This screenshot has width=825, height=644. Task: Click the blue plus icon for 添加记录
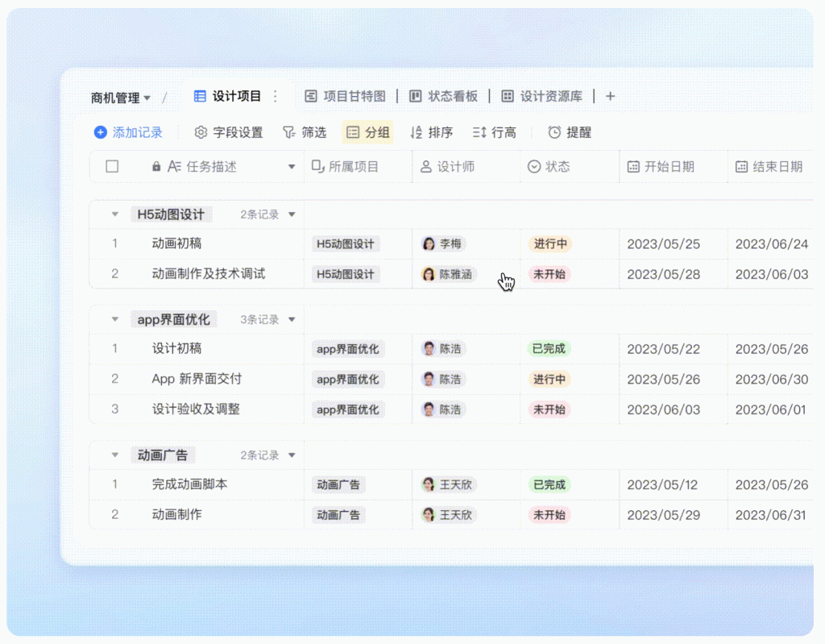click(100, 132)
